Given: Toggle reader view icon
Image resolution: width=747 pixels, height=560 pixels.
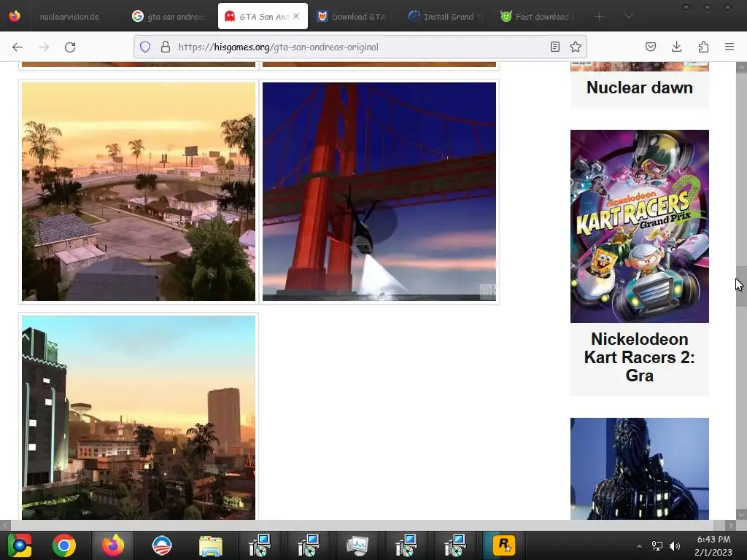Looking at the screenshot, I should point(555,47).
